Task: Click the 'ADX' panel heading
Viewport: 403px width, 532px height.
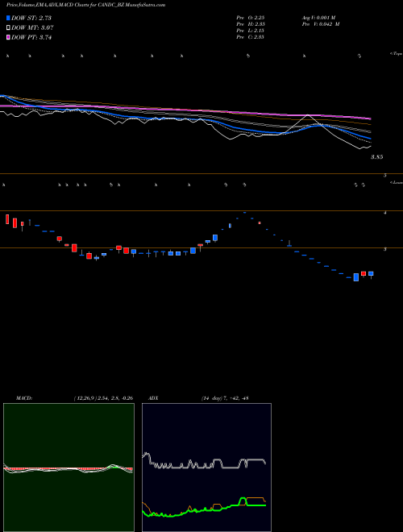Action: point(153,398)
